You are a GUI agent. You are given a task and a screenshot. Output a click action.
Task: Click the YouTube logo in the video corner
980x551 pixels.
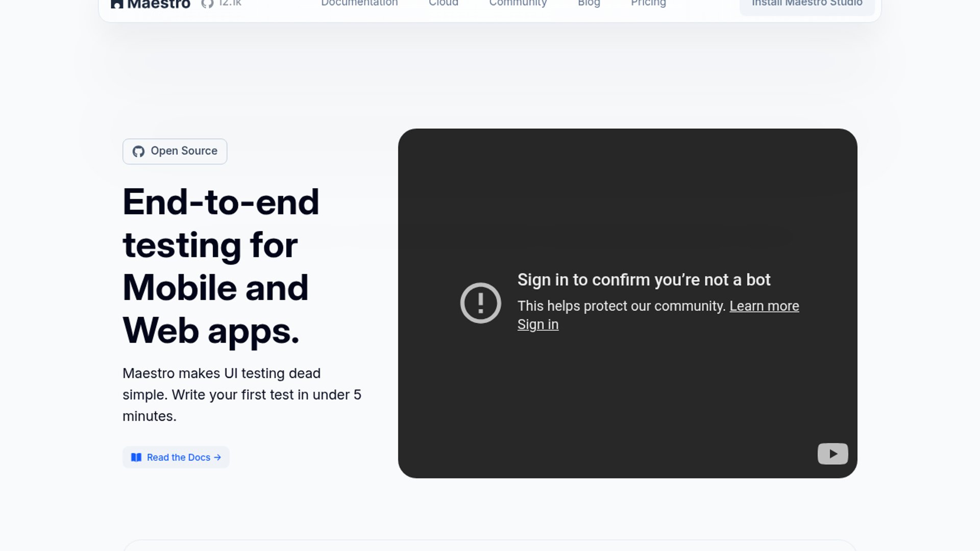pyautogui.click(x=832, y=454)
